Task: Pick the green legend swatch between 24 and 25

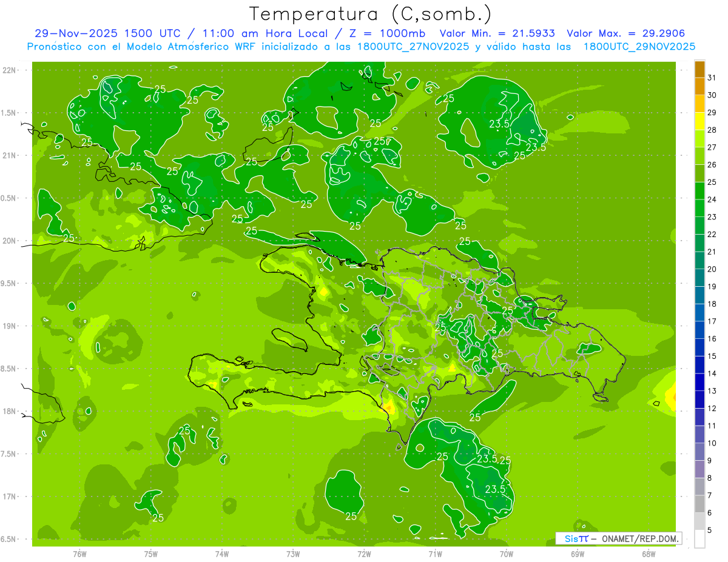Action: (699, 191)
